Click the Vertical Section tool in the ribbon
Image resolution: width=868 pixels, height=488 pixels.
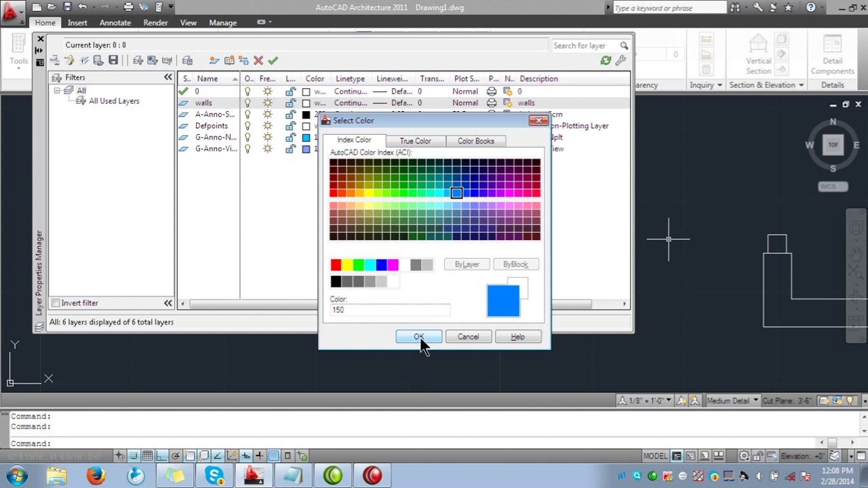[x=758, y=54]
